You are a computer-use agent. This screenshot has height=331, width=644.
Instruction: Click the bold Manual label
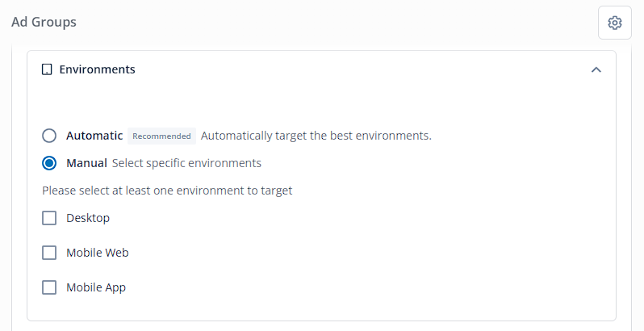click(x=86, y=163)
